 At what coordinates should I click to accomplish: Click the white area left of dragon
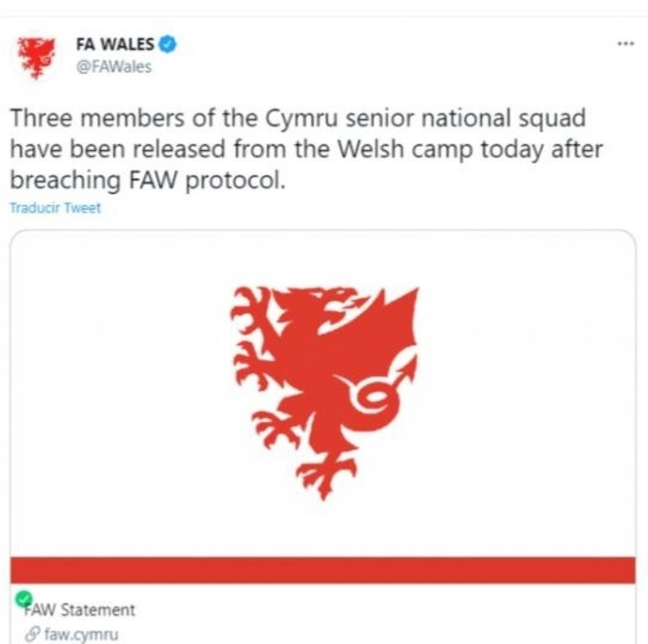[x=120, y=392]
